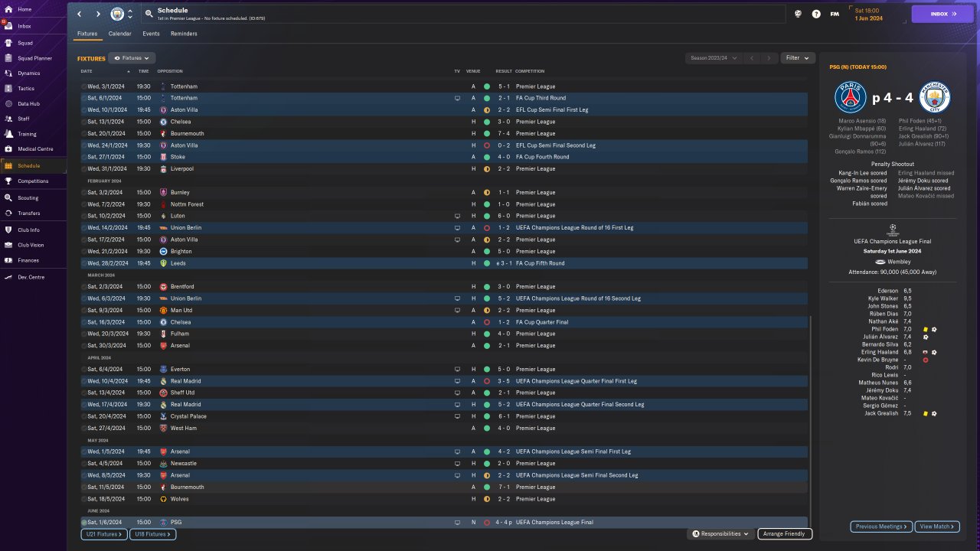Open Competitions trophy icon in sidebar
Image resolution: width=980 pixels, height=551 pixels.
click(8, 181)
